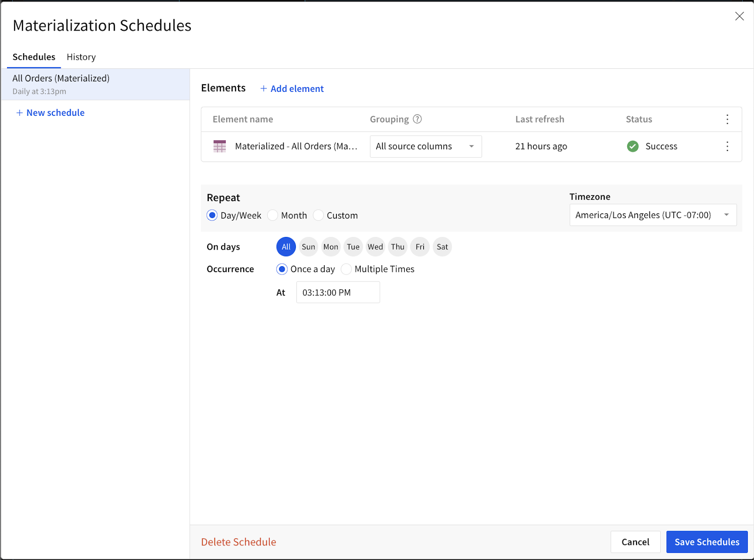Click the table icon beside Materialized - All Orders
The image size is (754, 560).
click(219, 146)
